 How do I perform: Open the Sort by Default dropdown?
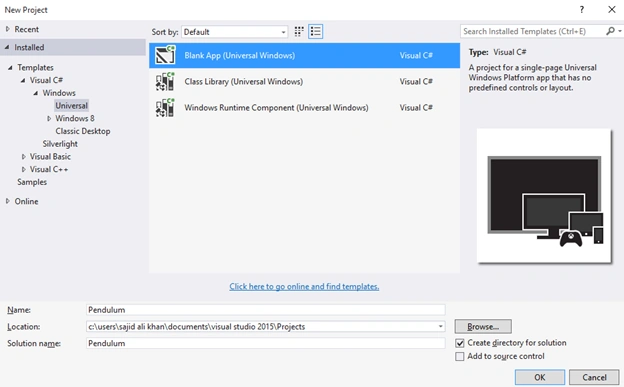click(234, 32)
